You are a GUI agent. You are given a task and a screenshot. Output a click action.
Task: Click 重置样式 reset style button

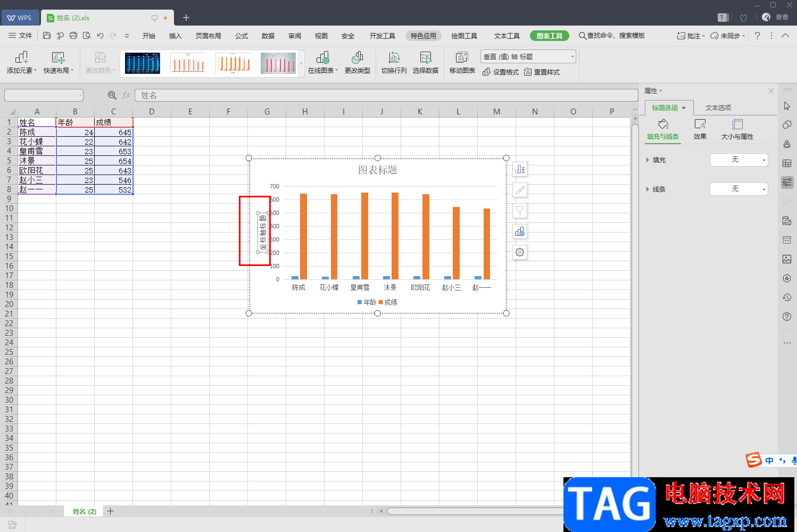(x=542, y=72)
